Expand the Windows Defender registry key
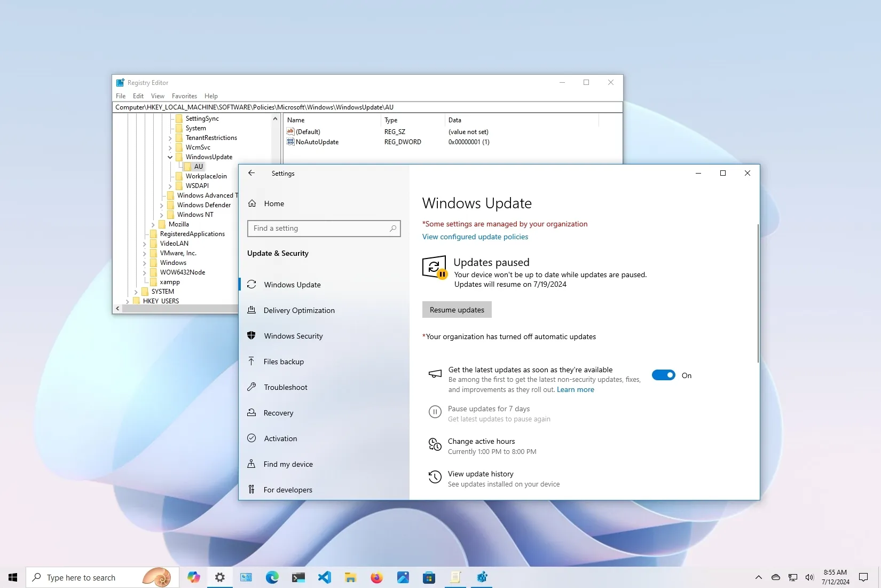Image resolution: width=881 pixels, height=588 pixels. pyautogui.click(x=162, y=205)
